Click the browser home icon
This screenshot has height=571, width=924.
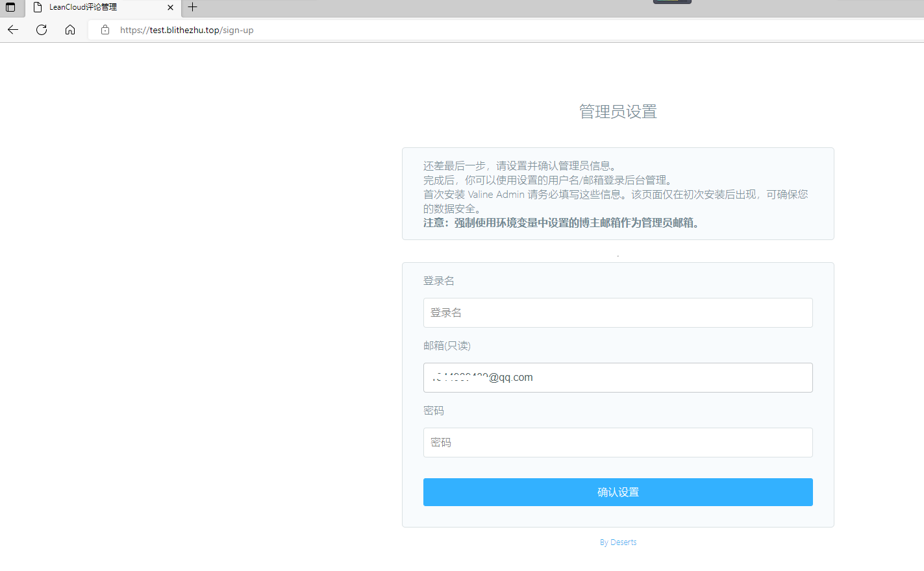point(70,30)
